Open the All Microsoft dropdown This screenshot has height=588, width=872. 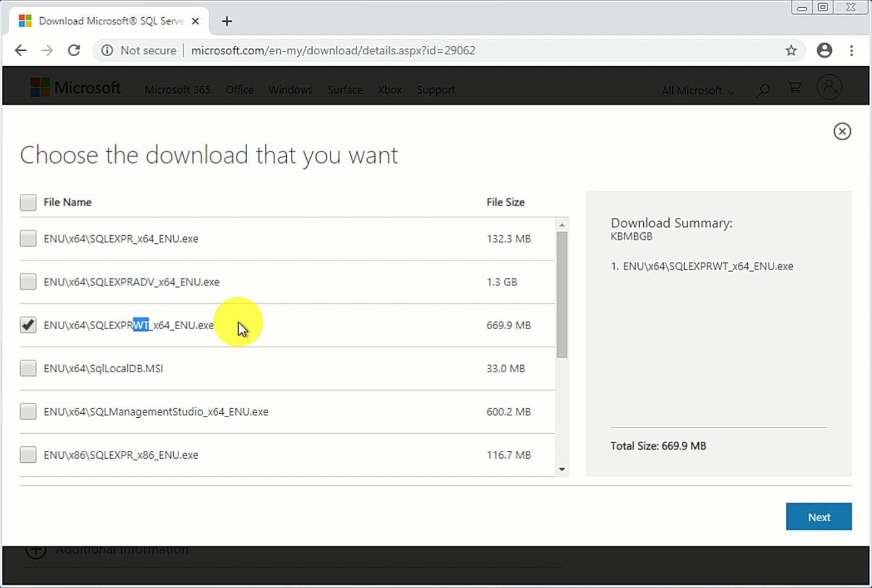point(698,90)
